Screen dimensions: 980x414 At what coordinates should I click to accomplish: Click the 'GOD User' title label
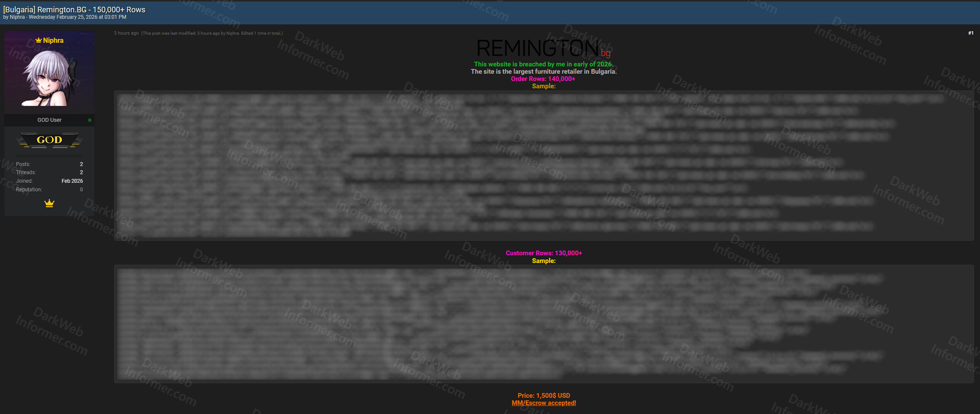click(49, 120)
